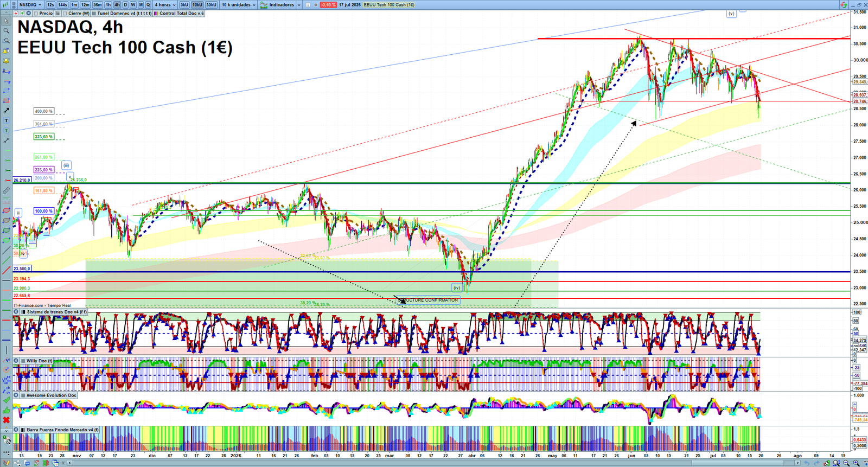Select the ruler measurement tool
The height and width of the screenshot is (467, 868).
click(7, 190)
